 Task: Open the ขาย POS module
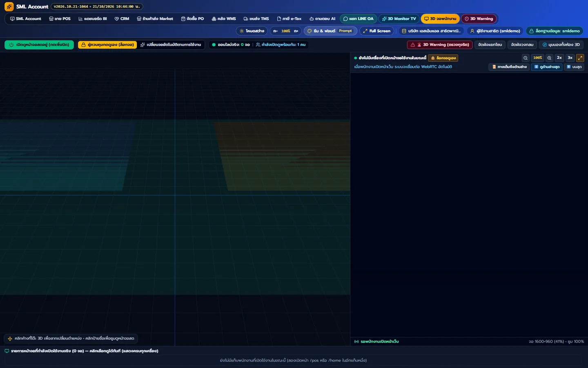point(60,19)
